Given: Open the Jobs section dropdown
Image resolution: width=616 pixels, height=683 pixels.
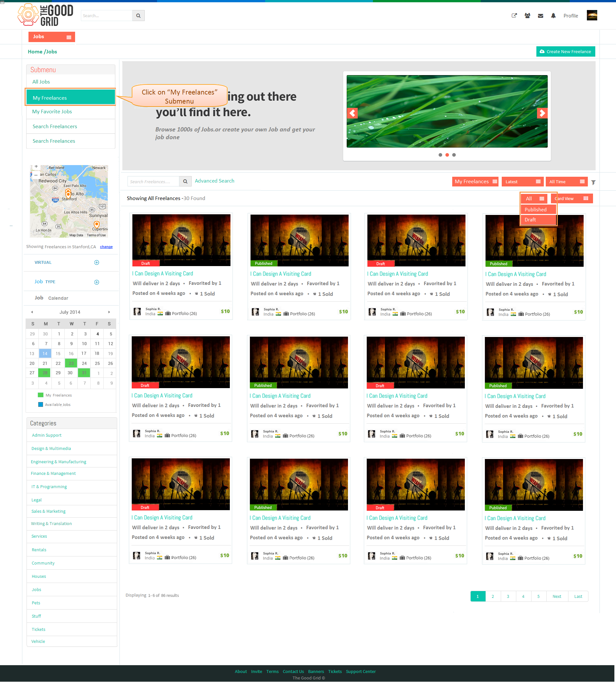Looking at the screenshot, I should coord(52,37).
